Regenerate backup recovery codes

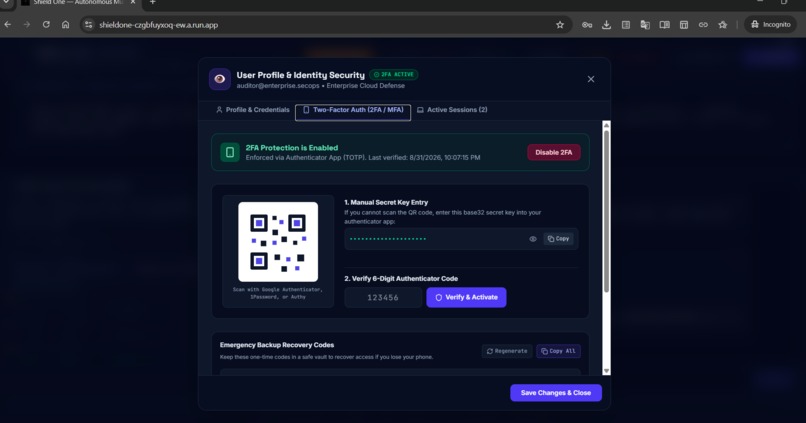[x=507, y=351]
